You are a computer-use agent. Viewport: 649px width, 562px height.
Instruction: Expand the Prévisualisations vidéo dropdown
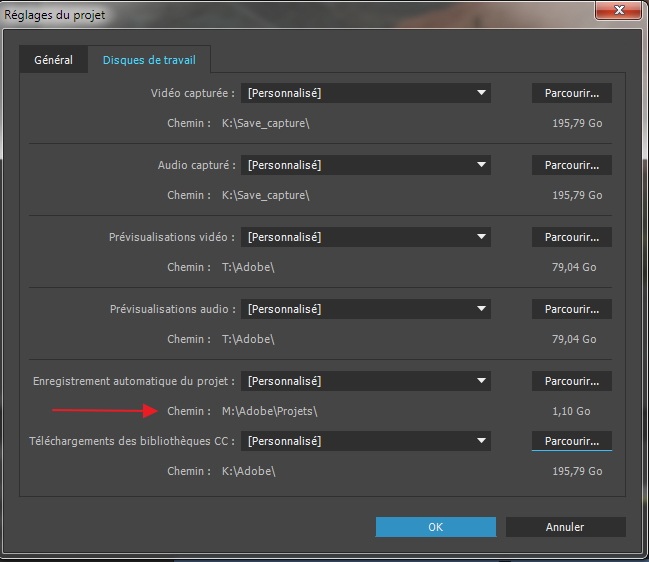(366, 237)
